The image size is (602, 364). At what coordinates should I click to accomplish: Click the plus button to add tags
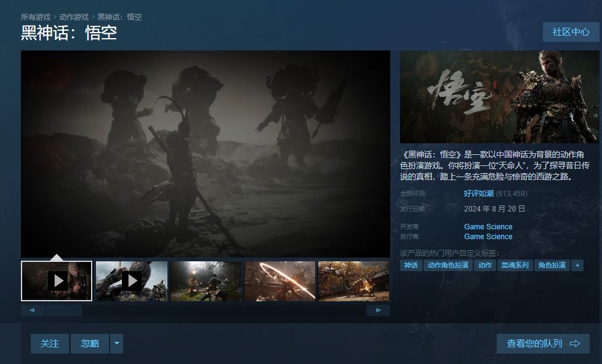[577, 265]
